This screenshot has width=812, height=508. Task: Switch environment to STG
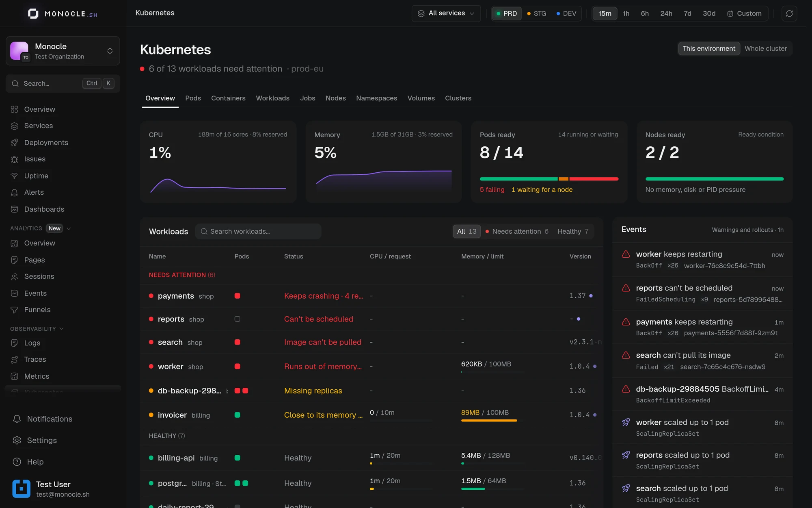536,13
